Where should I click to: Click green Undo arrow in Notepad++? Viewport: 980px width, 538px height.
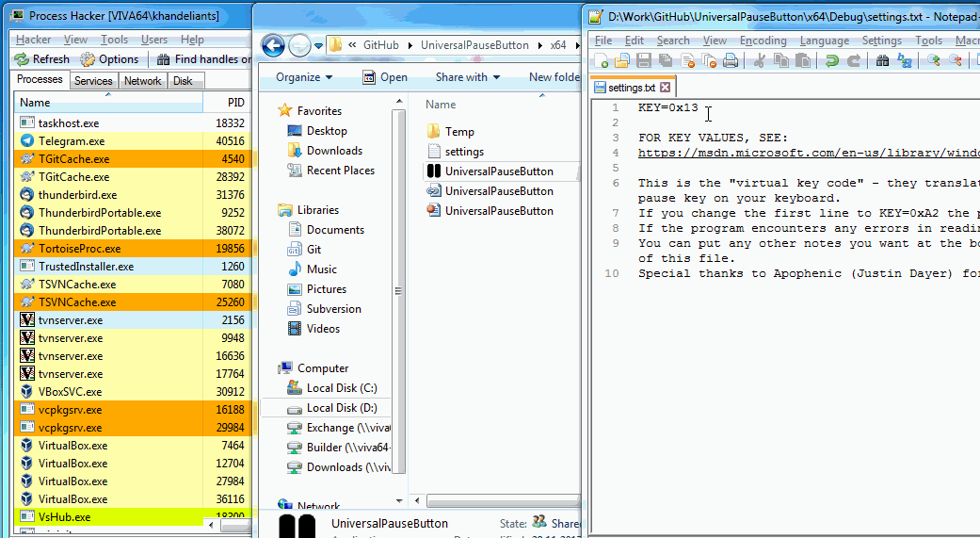point(832,60)
